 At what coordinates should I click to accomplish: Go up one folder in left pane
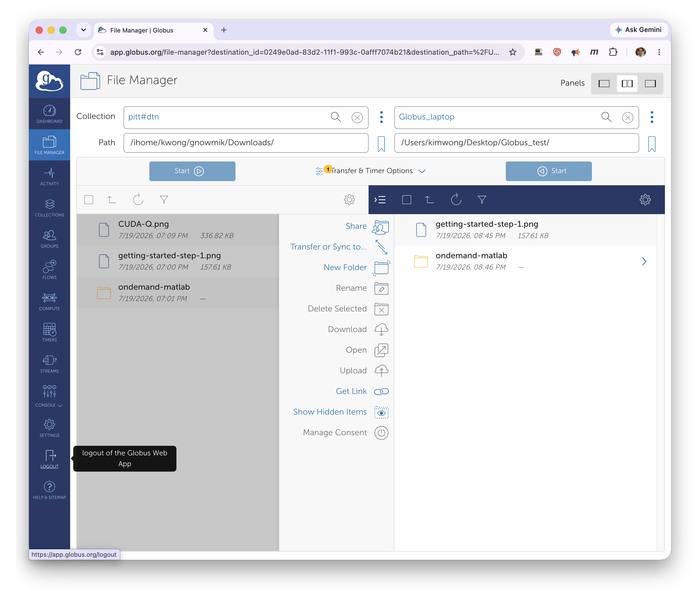point(111,200)
